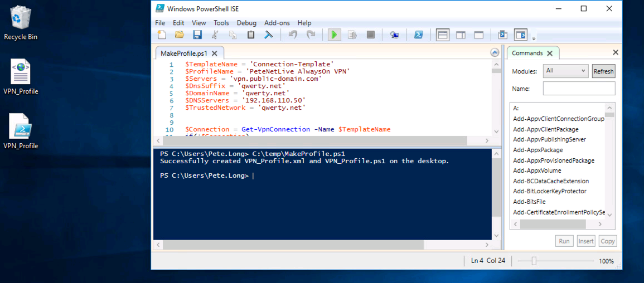Open a script with the folder icon
The height and width of the screenshot is (283, 644).
[x=180, y=35]
